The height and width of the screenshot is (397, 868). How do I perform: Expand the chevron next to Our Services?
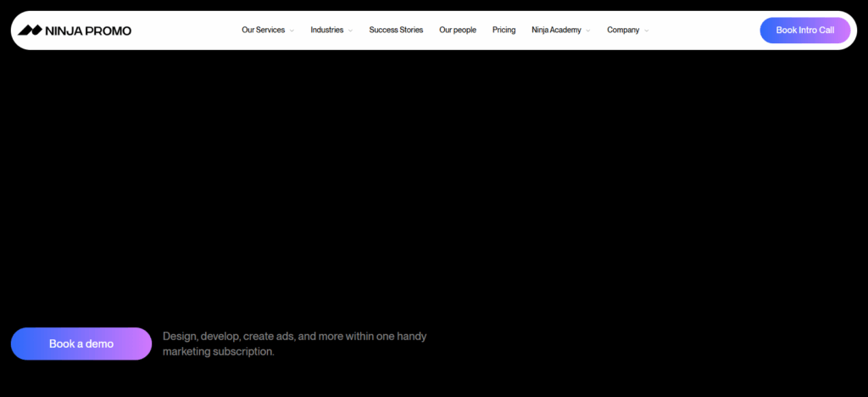[x=292, y=31]
